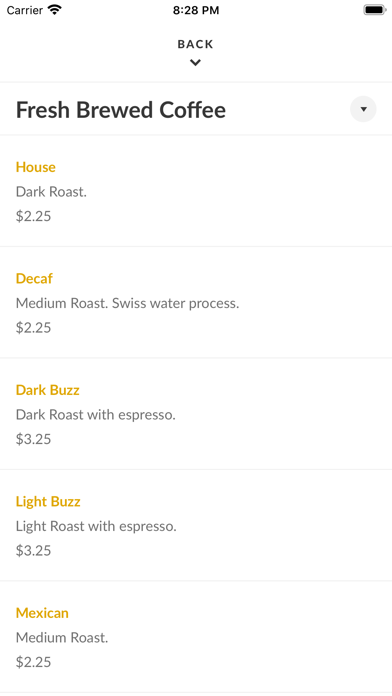Click Light Roast with espresso description
This screenshot has width=392, height=696.
[x=96, y=526]
